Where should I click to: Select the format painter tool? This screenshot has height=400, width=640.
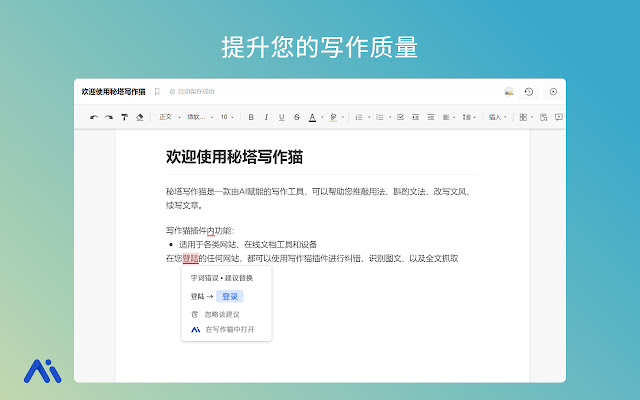point(124,118)
